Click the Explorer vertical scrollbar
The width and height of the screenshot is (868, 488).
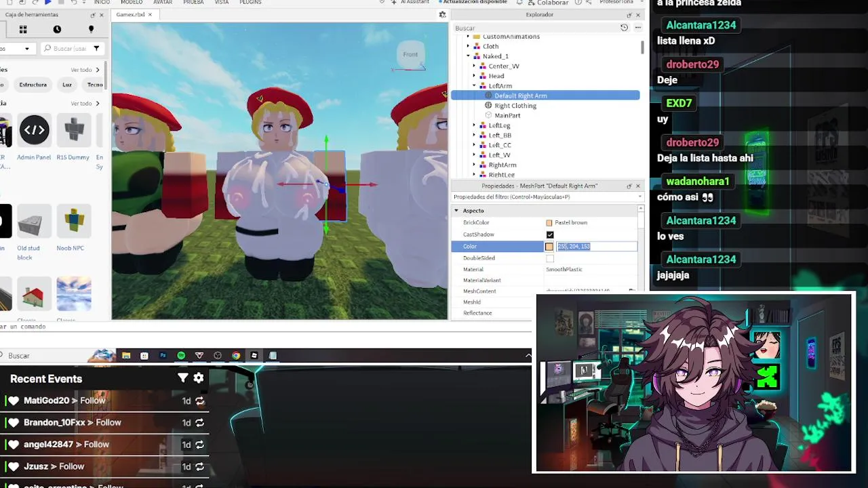click(642, 48)
